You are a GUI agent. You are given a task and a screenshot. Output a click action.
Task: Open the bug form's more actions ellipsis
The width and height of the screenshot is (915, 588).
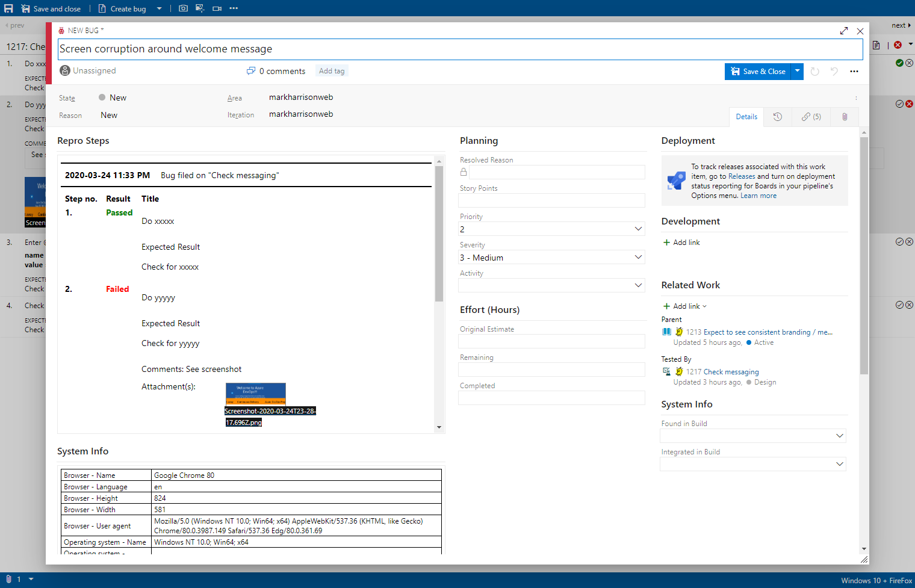(854, 72)
